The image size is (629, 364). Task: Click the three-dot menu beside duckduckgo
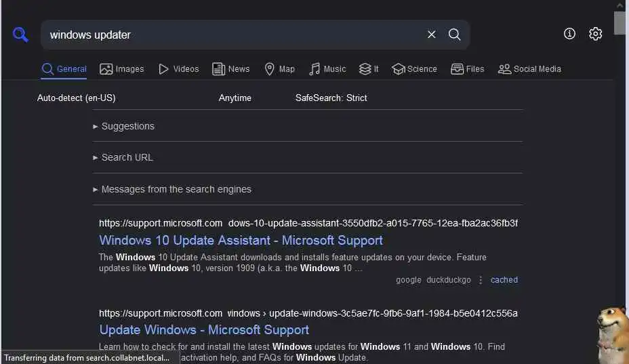click(x=481, y=280)
